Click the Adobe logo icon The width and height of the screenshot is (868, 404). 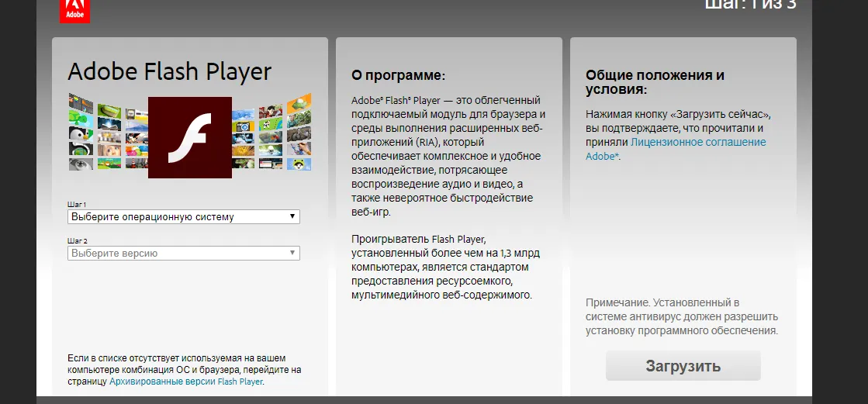tap(74, 11)
